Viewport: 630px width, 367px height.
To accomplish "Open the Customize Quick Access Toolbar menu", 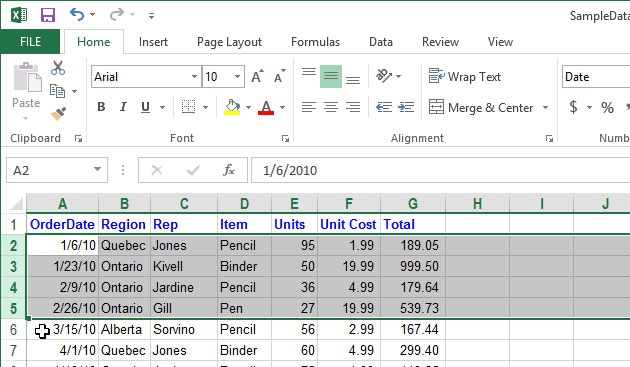I will point(151,16).
